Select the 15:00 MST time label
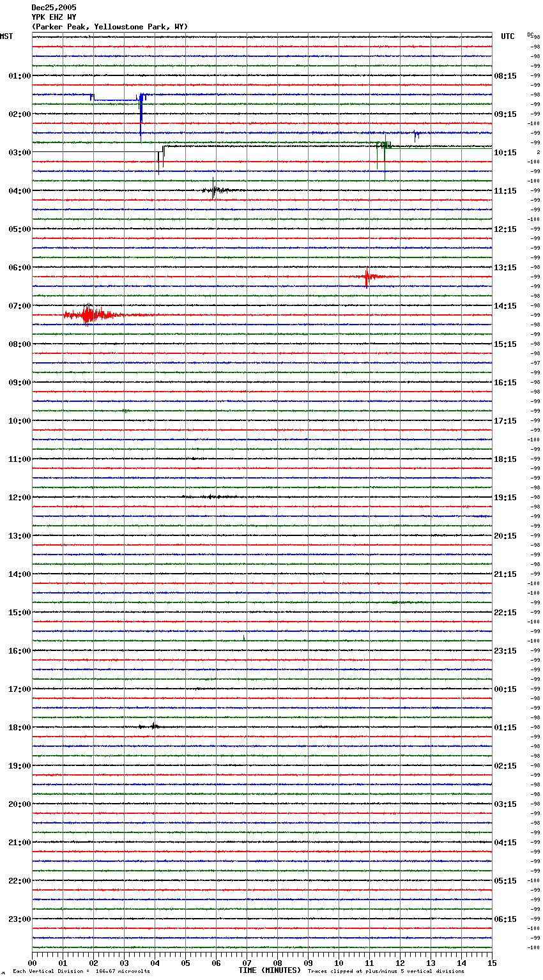Image resolution: width=543 pixels, height=980 pixels. (20, 613)
